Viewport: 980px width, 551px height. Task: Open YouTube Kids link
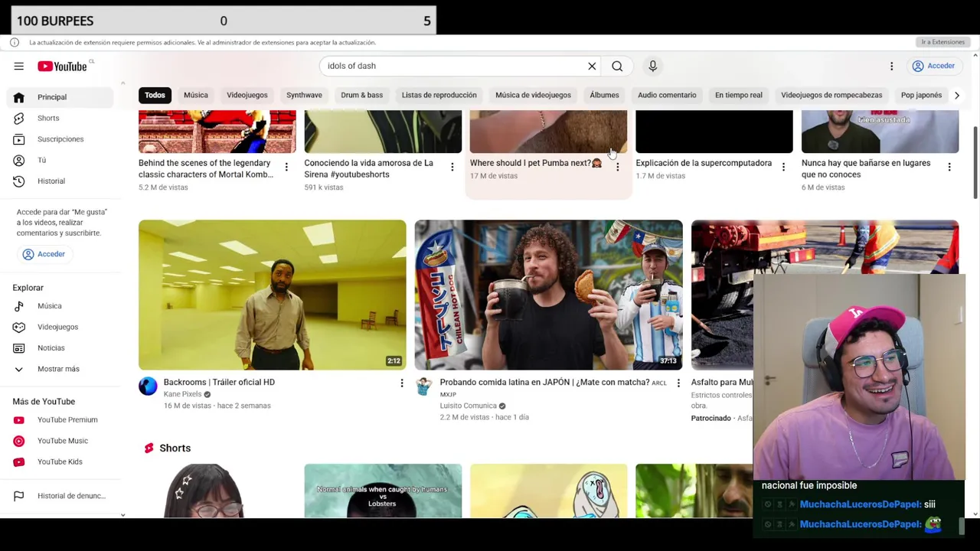tap(61, 461)
